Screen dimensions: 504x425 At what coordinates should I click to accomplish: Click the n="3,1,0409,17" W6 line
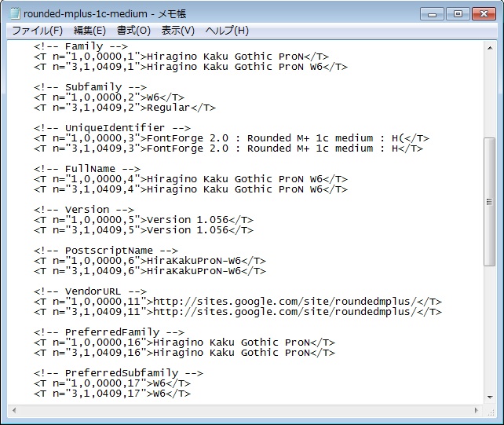point(112,394)
